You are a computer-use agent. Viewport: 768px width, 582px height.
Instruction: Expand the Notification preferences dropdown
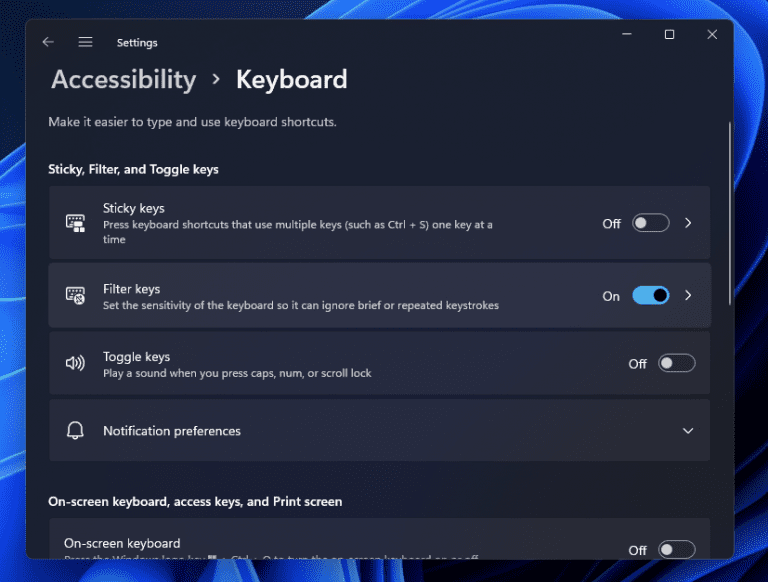point(688,431)
